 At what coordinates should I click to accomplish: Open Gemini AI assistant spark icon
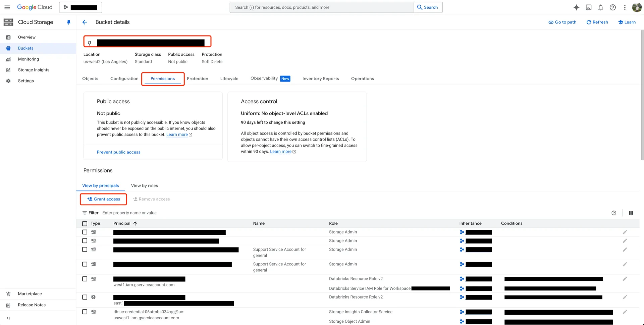tap(576, 7)
